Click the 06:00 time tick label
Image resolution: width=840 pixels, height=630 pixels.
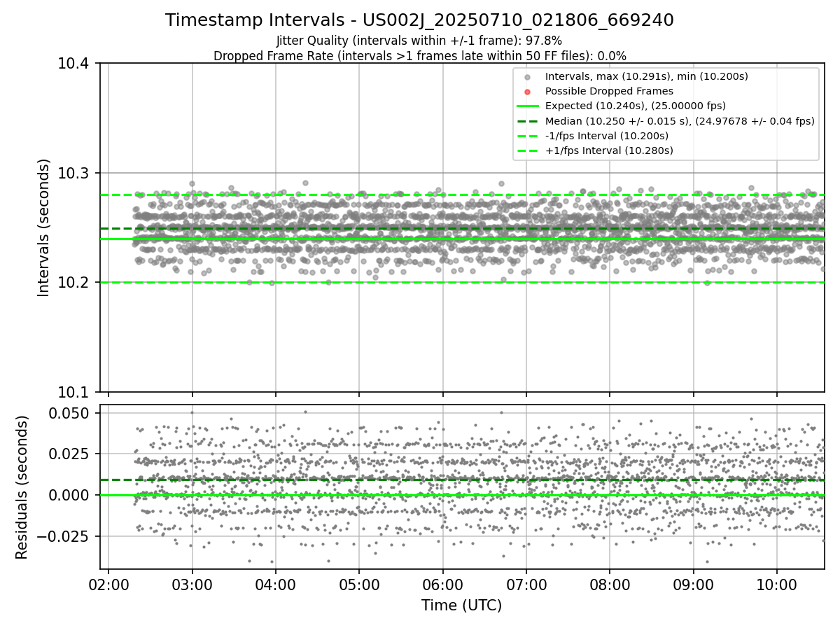point(442,584)
